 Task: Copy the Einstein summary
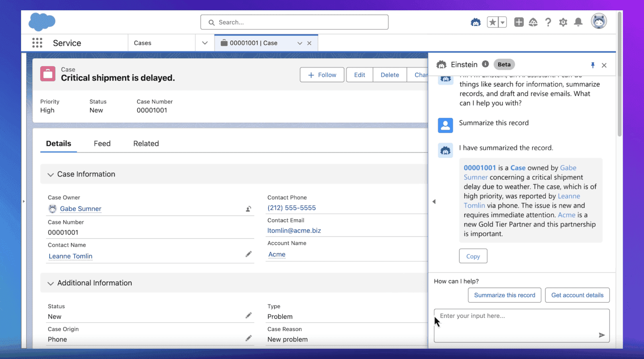click(473, 256)
